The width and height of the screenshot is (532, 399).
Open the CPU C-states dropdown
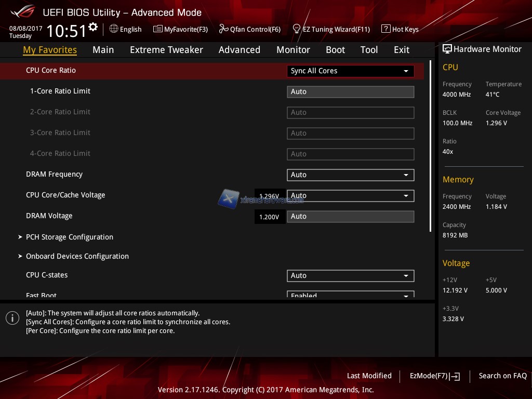point(350,276)
